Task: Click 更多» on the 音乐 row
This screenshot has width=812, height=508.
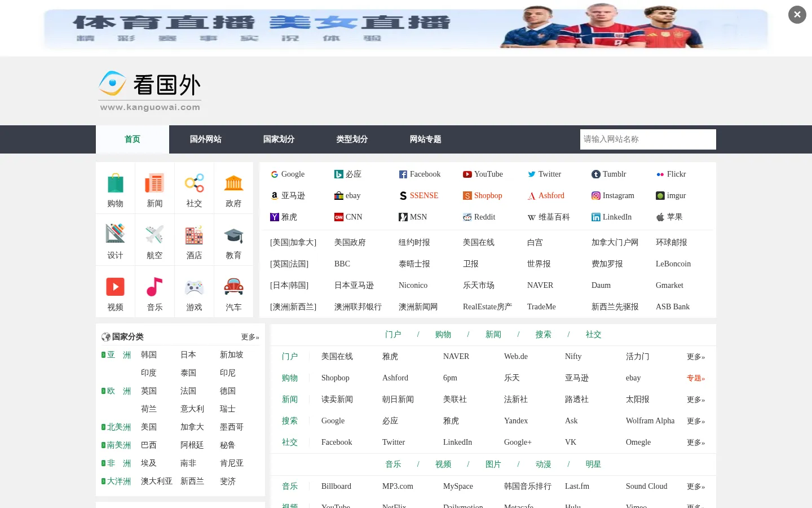Action: [696, 487]
